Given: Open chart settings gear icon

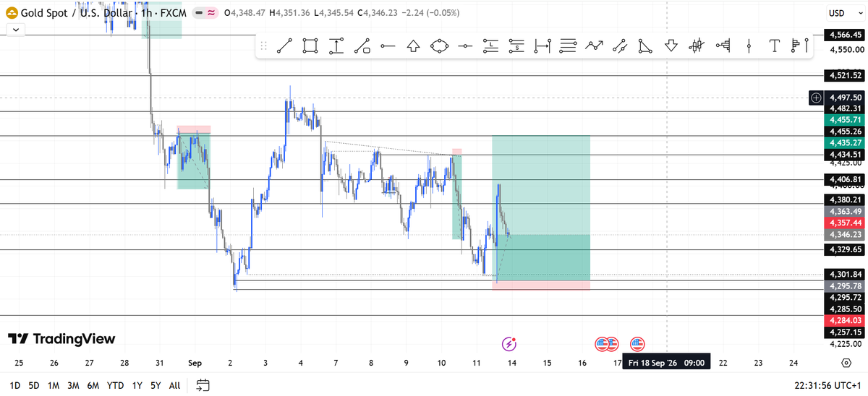Looking at the screenshot, I should (846, 363).
